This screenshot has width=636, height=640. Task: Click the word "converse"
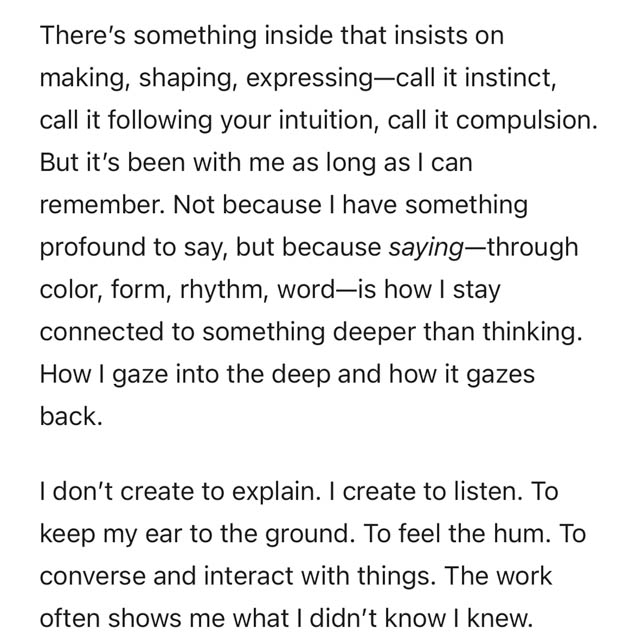86,577
